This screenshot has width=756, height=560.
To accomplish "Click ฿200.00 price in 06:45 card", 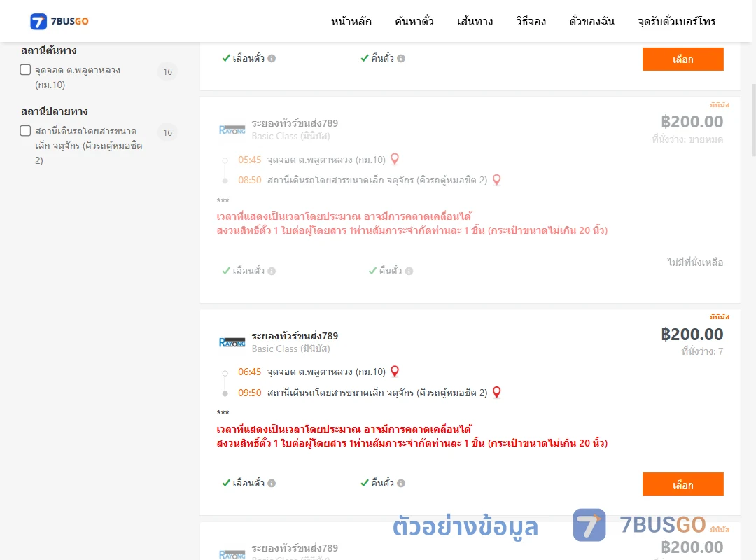I will (692, 335).
